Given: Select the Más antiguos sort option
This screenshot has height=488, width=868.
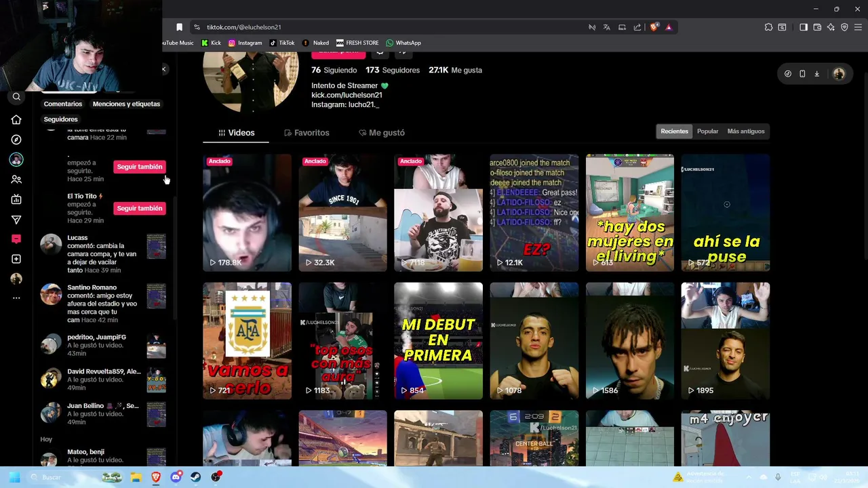Looking at the screenshot, I should click(x=746, y=131).
